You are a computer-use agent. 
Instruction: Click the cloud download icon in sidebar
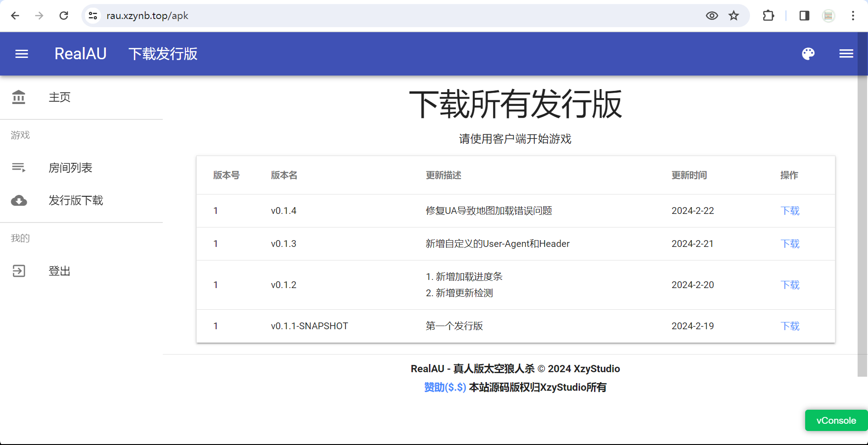(19, 200)
